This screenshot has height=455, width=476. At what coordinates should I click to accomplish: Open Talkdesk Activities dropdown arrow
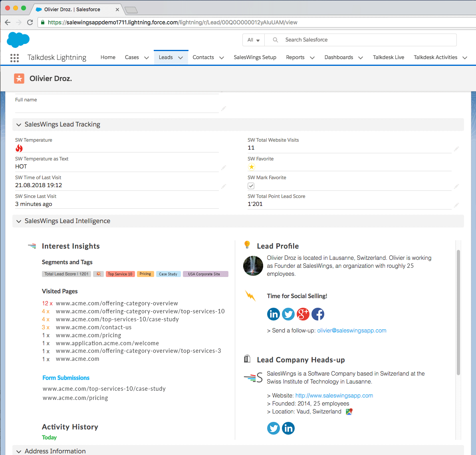tap(465, 57)
